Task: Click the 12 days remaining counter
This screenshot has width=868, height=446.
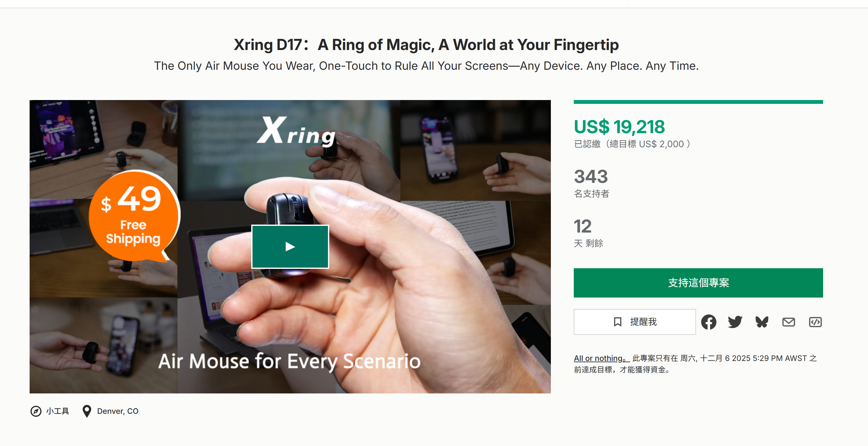Action: click(583, 226)
